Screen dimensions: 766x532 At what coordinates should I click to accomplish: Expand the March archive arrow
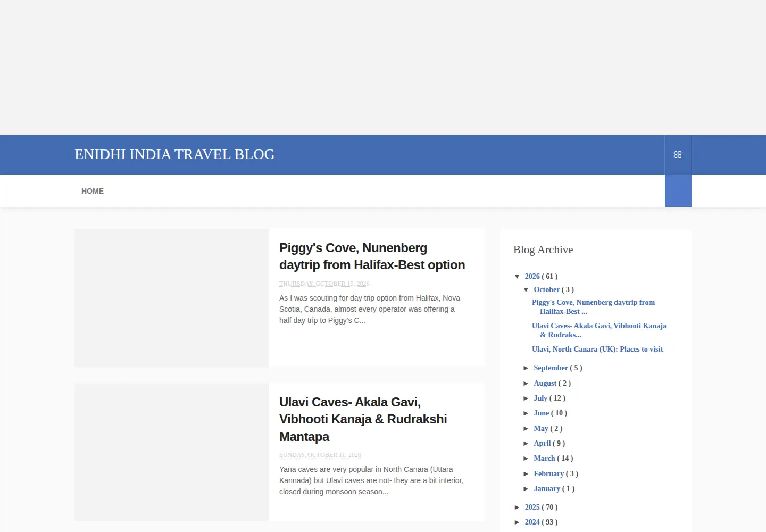click(x=526, y=458)
